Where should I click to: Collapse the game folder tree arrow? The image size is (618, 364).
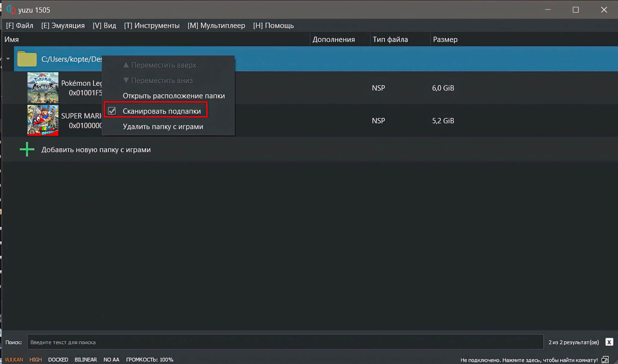pos(8,59)
